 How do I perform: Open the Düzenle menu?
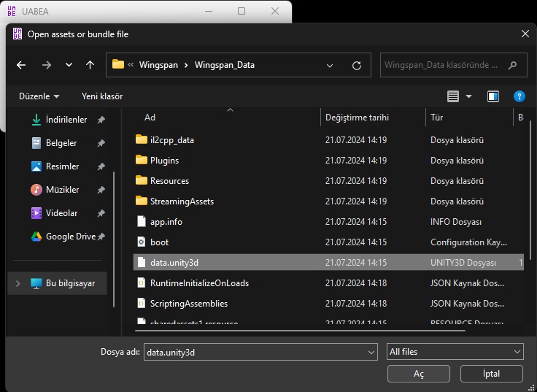[x=39, y=96]
